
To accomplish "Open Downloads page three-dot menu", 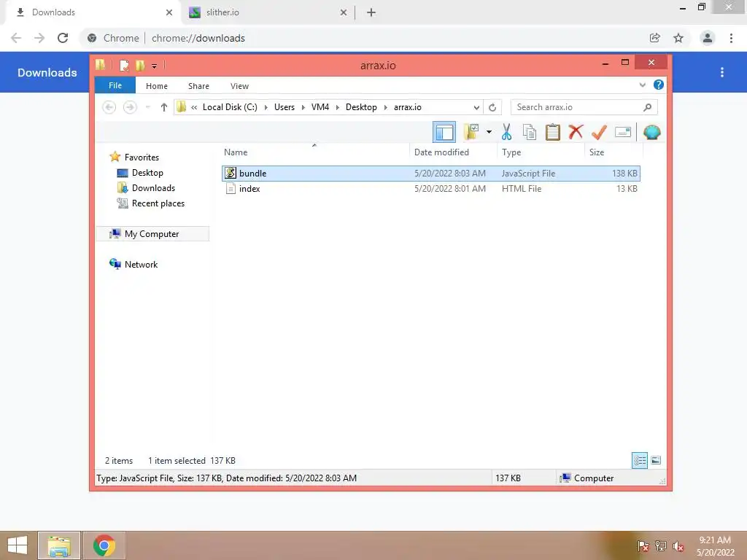I will [722, 72].
